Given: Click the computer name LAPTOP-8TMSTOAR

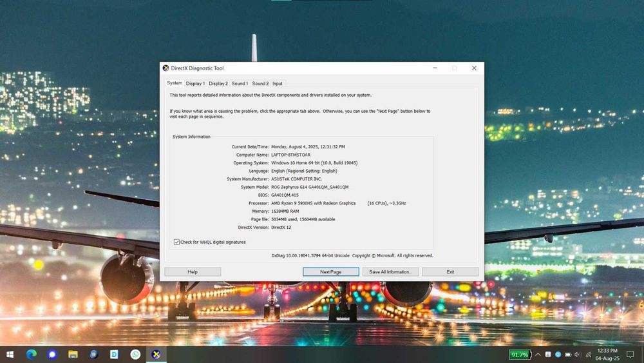Looking at the screenshot, I should (291, 155).
